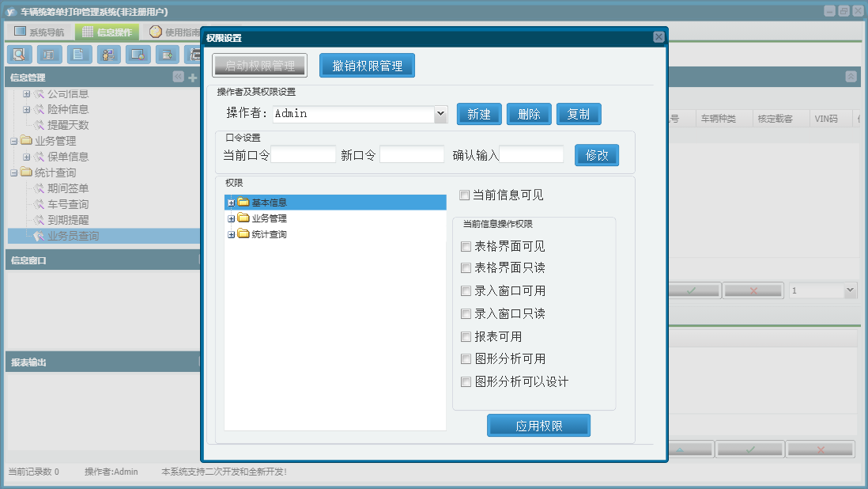The image size is (868, 489).
Task: Close the 权限设置 dialog
Action: pos(659,37)
